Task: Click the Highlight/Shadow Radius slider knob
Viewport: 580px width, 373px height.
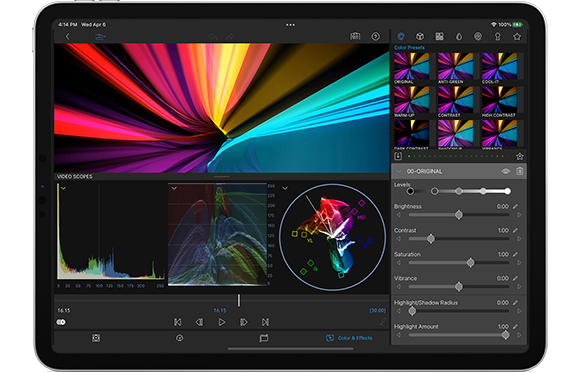Action: coord(412,311)
